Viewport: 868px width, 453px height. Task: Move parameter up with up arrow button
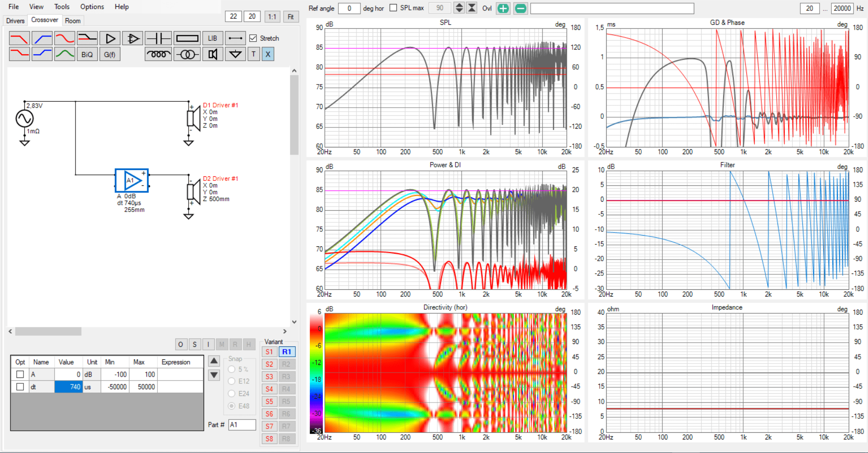pos(214,361)
